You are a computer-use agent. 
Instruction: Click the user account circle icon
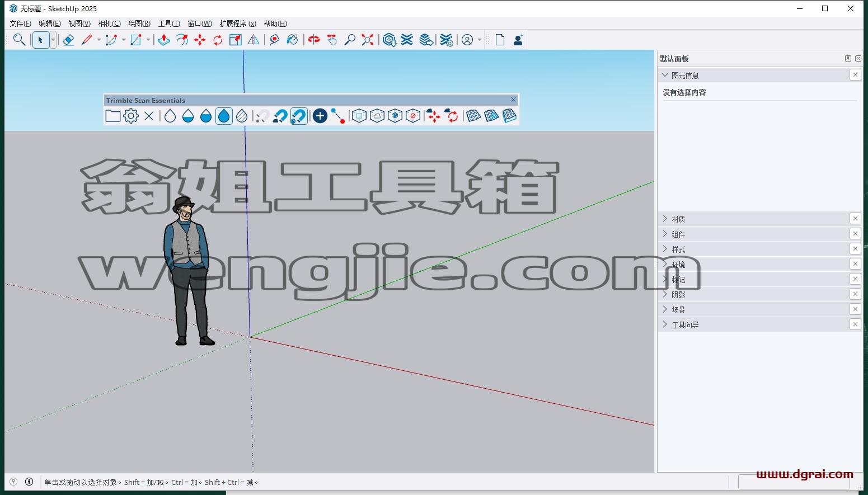pyautogui.click(x=467, y=40)
